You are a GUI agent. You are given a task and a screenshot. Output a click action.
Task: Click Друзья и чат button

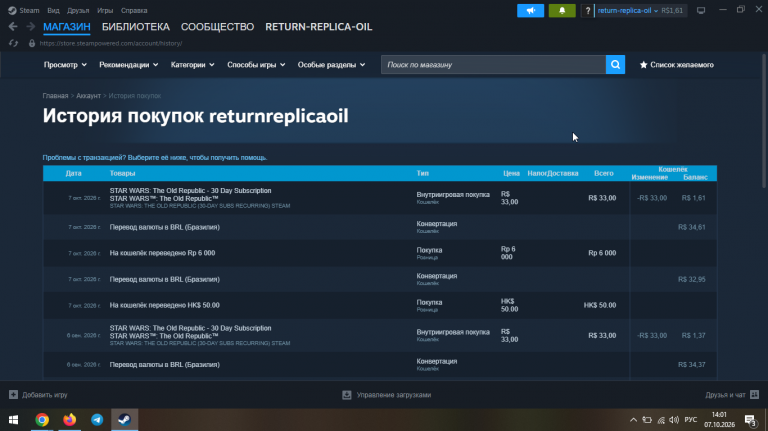pyautogui.click(x=732, y=394)
